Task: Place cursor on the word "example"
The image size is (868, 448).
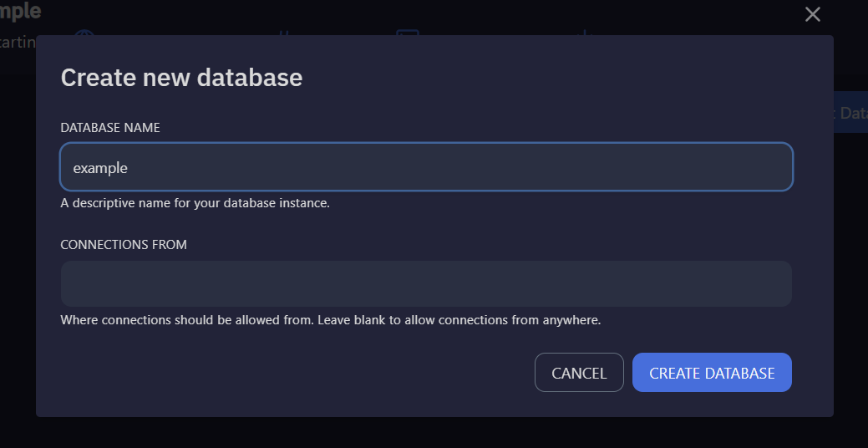Action: coord(100,168)
